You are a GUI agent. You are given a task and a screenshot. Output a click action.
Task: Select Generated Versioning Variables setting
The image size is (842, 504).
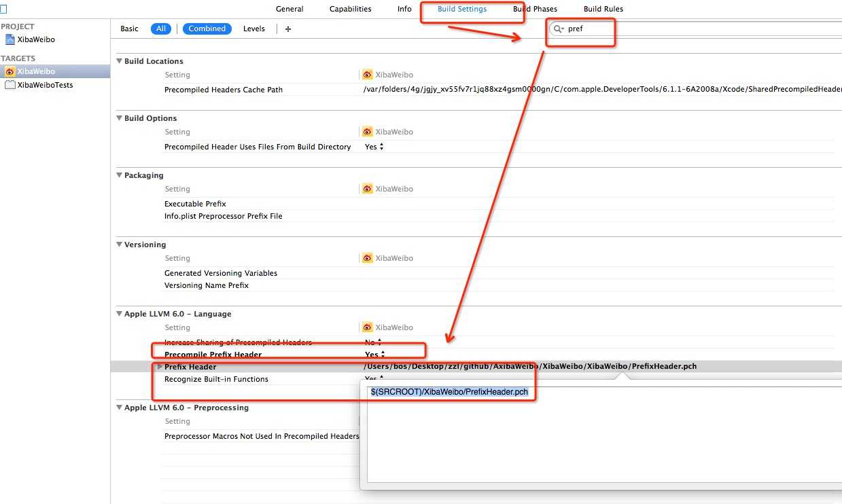221,273
